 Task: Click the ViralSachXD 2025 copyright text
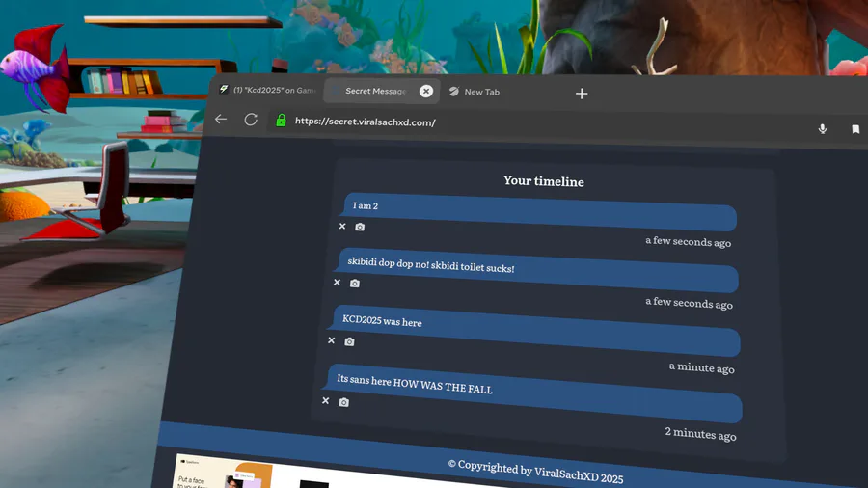(x=535, y=472)
